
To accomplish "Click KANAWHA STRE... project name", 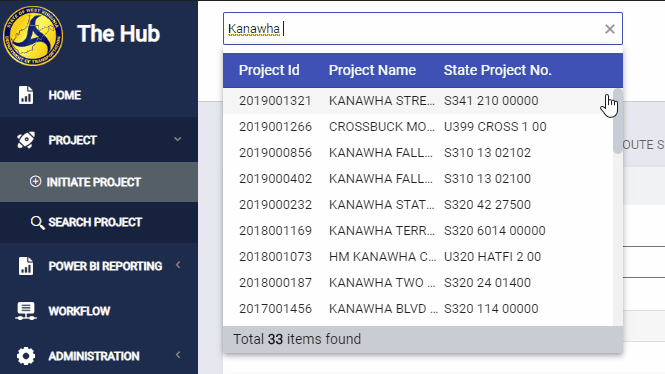I will [x=382, y=101].
